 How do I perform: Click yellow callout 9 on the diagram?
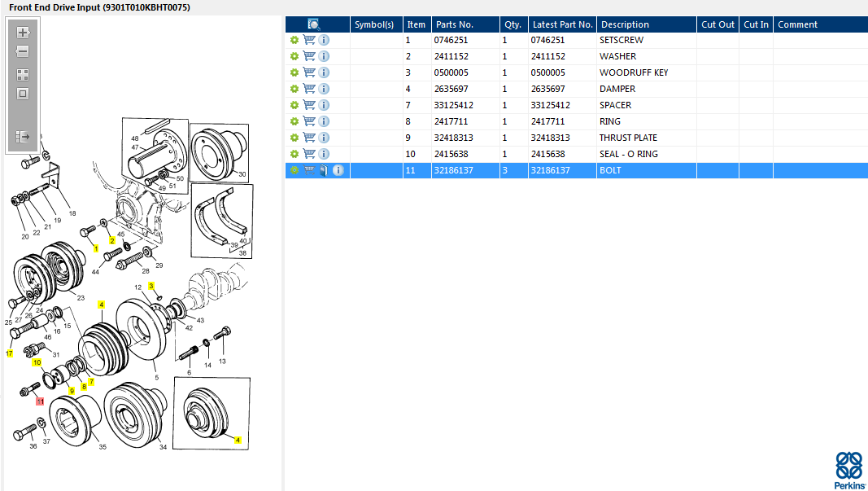click(72, 391)
